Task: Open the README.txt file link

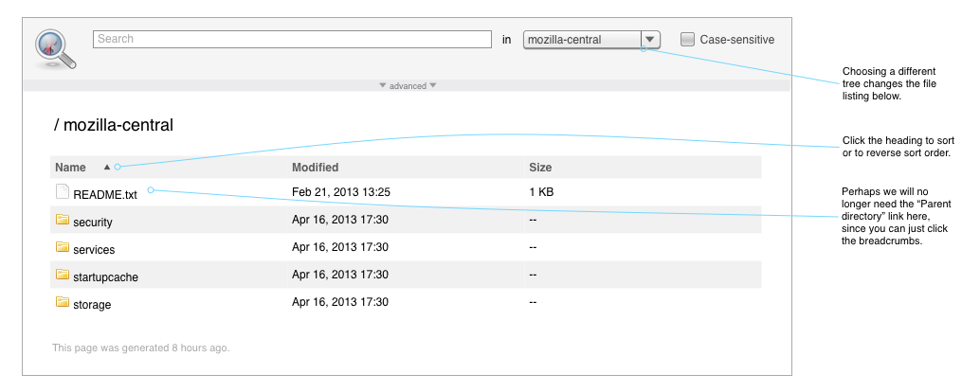Action: 105,195
